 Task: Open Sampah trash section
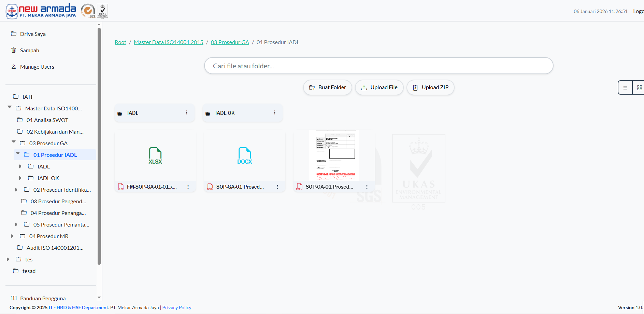click(29, 50)
